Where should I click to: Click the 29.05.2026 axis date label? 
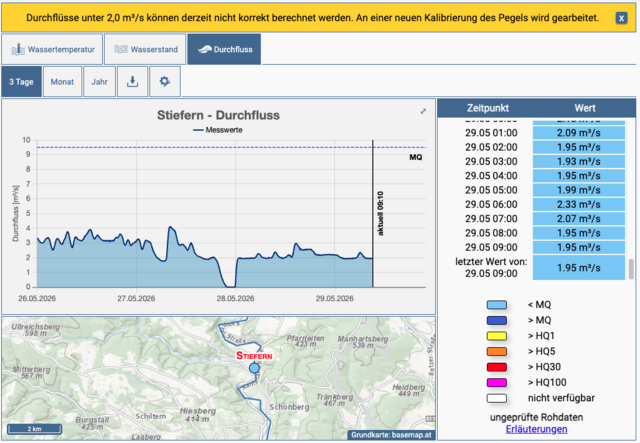tap(334, 298)
